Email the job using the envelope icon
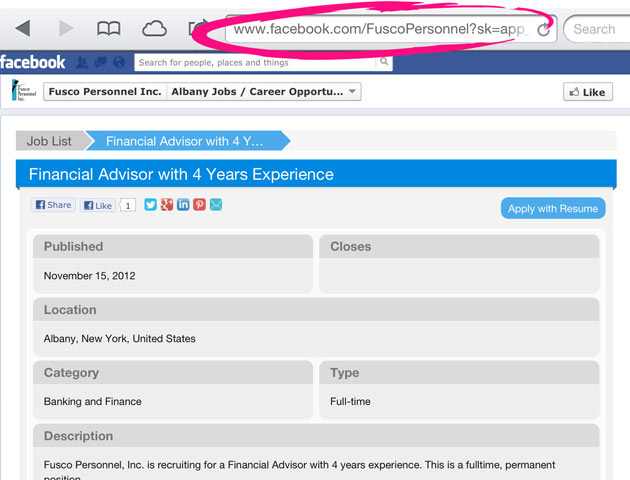The height and width of the screenshot is (480, 630). [216, 204]
